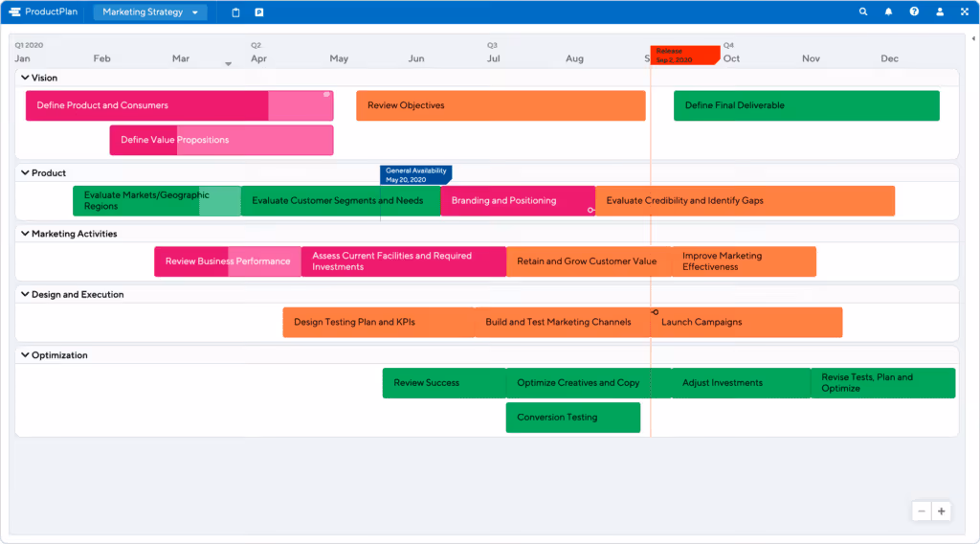This screenshot has height=544, width=980.
Task: Open the search icon
Action: [x=863, y=11]
